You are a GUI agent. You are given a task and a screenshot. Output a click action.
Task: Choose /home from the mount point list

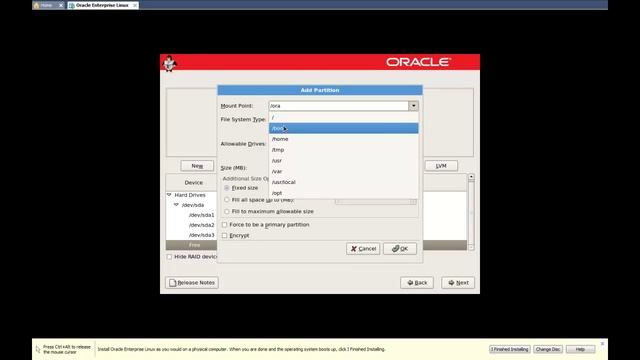pos(344,139)
